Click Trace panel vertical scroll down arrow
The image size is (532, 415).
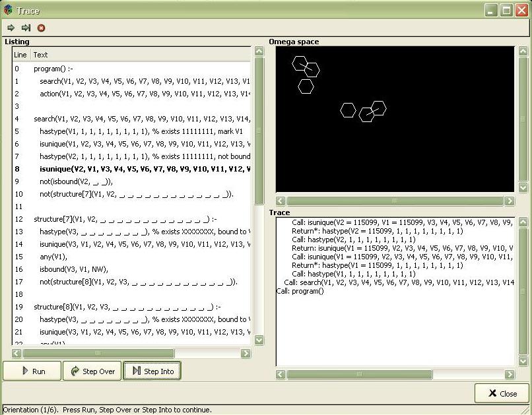pos(523,361)
